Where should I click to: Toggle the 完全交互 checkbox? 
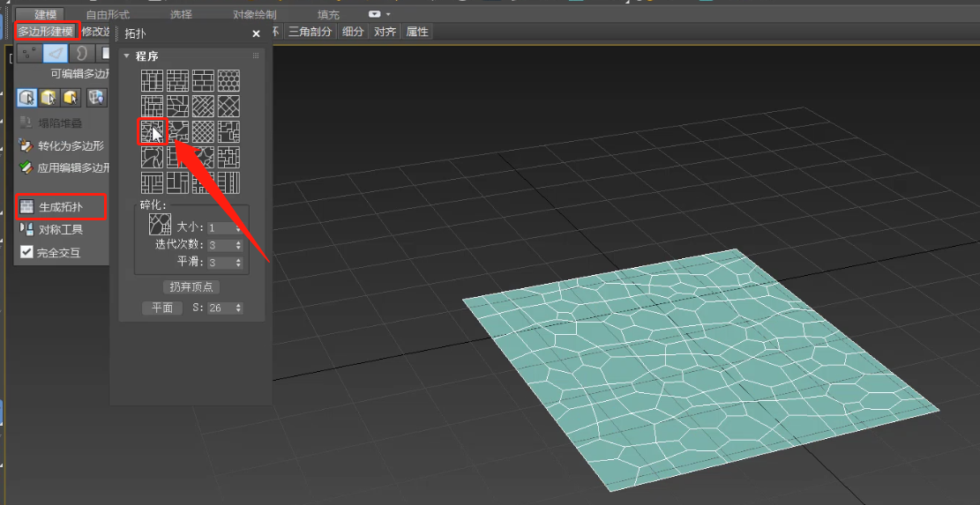[x=26, y=252]
